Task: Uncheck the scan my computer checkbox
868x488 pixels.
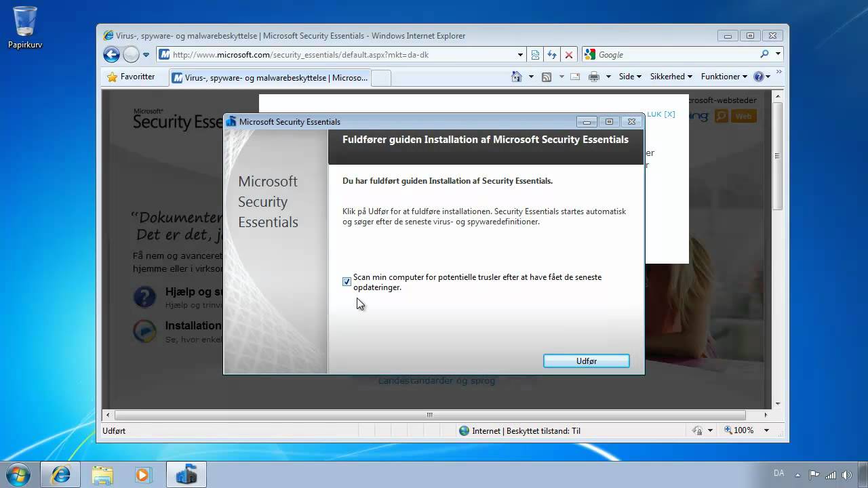Action: [x=347, y=281]
